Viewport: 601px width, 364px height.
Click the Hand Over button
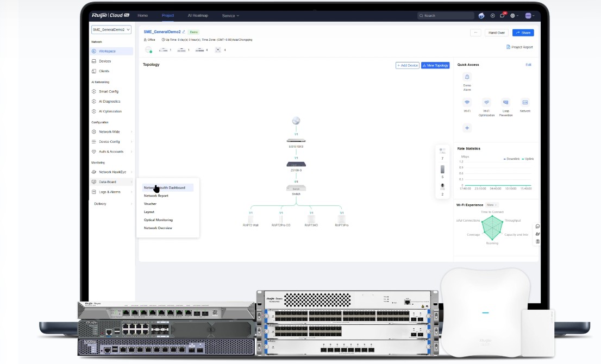click(496, 33)
